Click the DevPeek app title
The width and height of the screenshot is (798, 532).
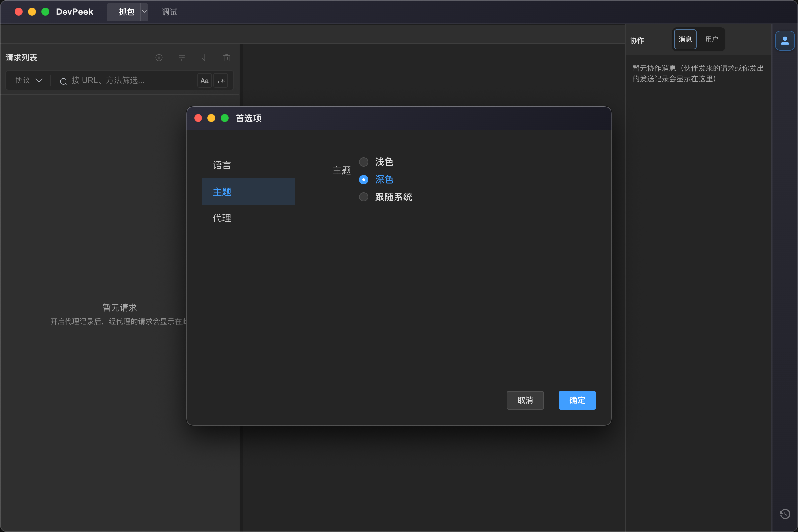[x=74, y=12]
